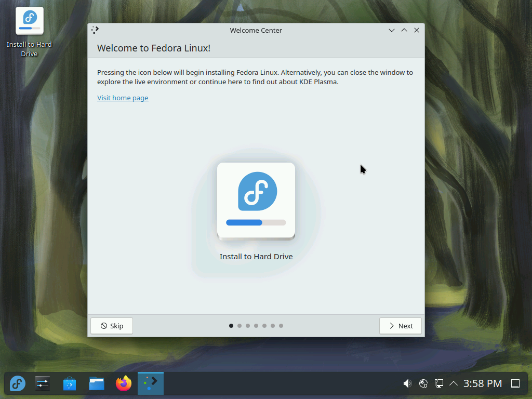Open the network connections tray icon

pyautogui.click(x=438, y=384)
